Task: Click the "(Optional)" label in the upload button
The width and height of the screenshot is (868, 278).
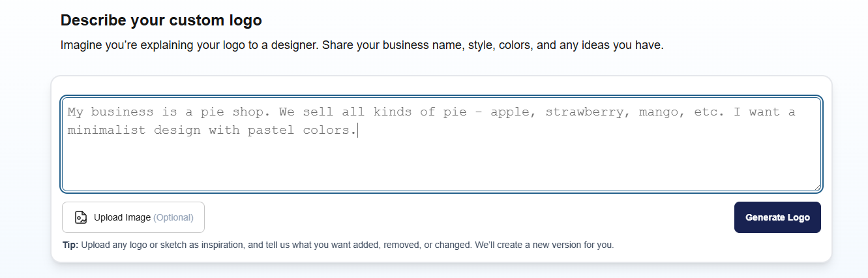Action: (x=173, y=217)
